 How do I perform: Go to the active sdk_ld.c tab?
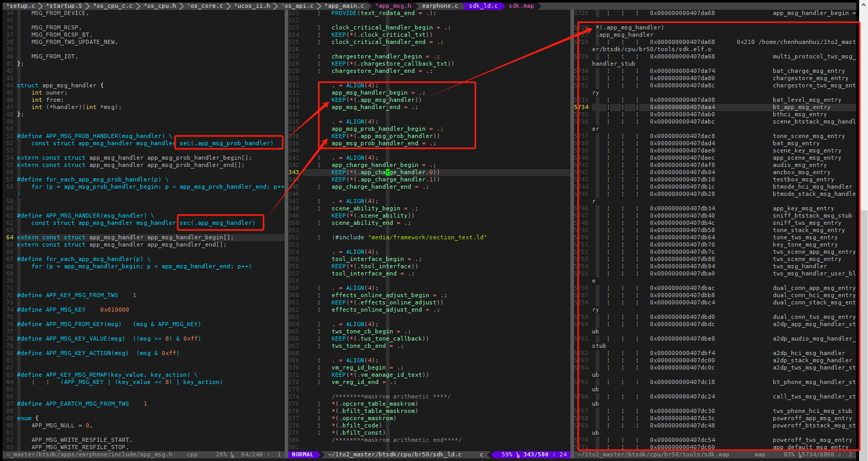(x=484, y=6)
